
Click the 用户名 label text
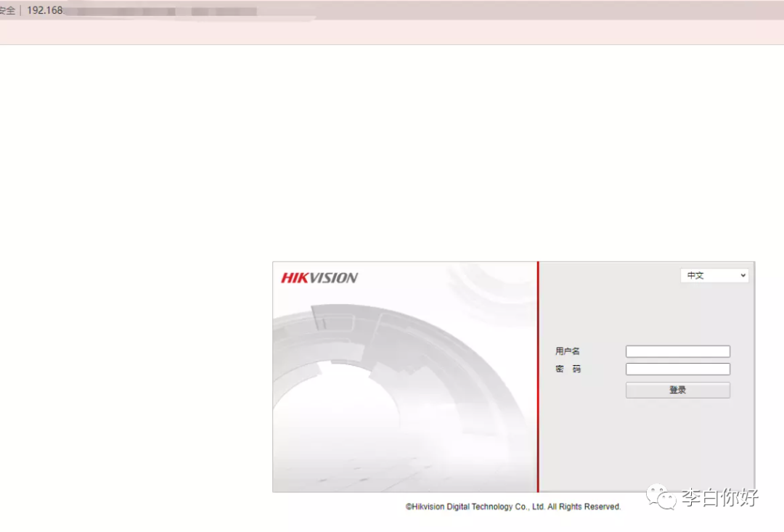pos(567,351)
